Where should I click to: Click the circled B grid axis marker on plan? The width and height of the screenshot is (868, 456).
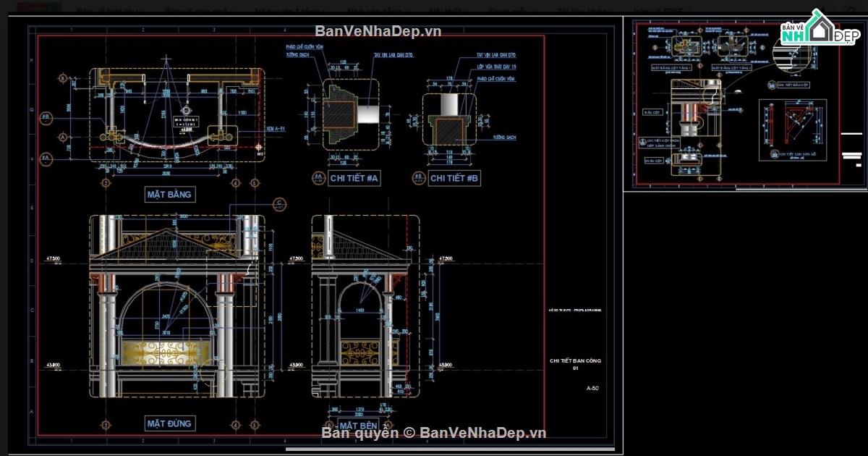click(x=64, y=78)
